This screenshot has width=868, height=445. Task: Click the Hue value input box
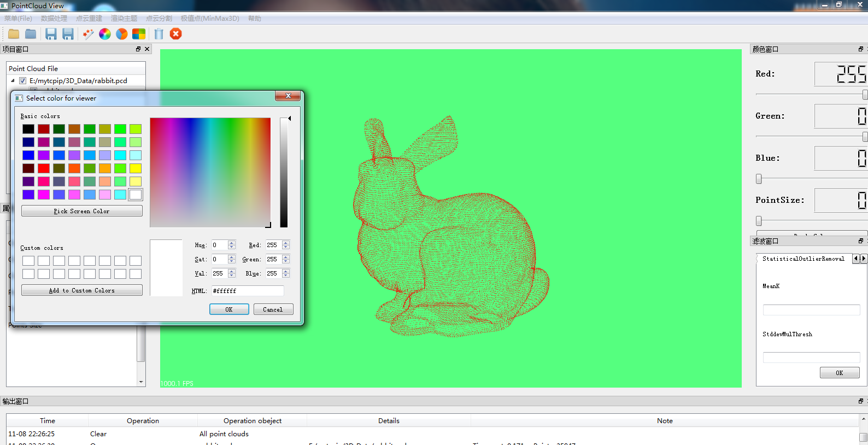pyautogui.click(x=220, y=245)
